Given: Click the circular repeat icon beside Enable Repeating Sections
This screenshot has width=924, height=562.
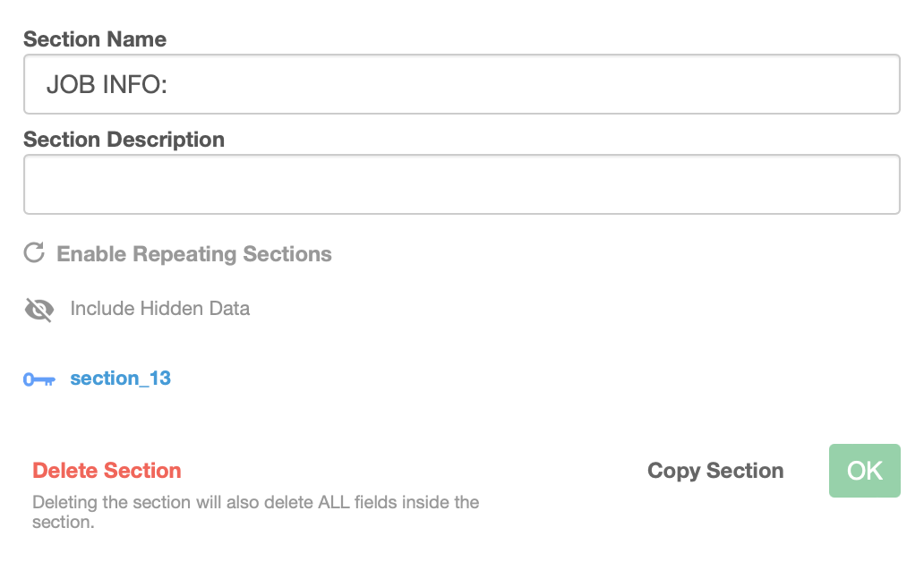Looking at the screenshot, I should [33, 253].
